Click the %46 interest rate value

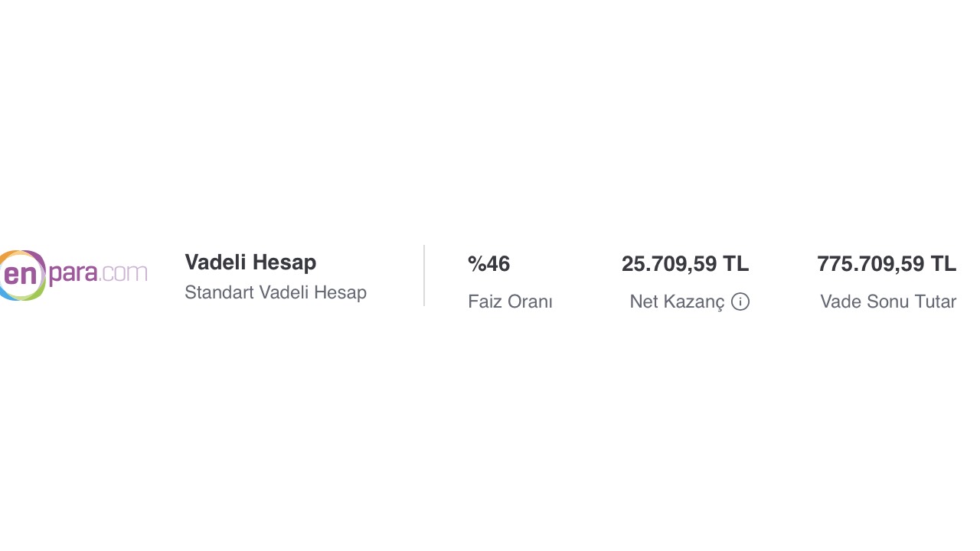click(489, 264)
